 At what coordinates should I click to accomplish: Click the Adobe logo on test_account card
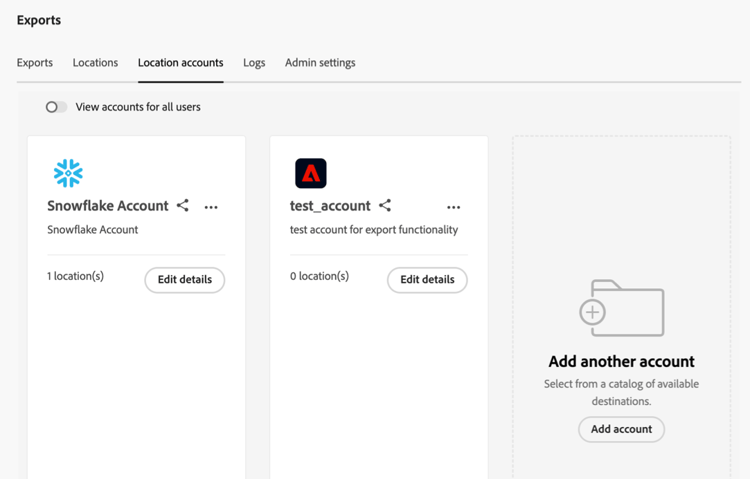311,173
